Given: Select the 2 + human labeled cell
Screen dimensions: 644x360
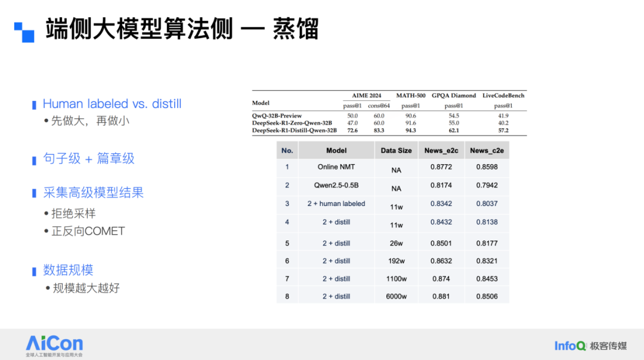Looking at the screenshot, I should [336, 204].
